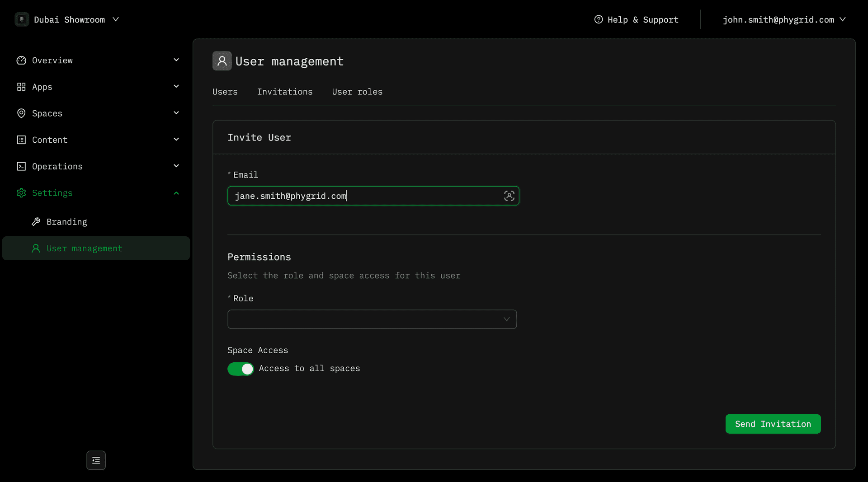Open the Help & Support link
Screen dimensions: 868x482
pyautogui.click(x=636, y=19)
